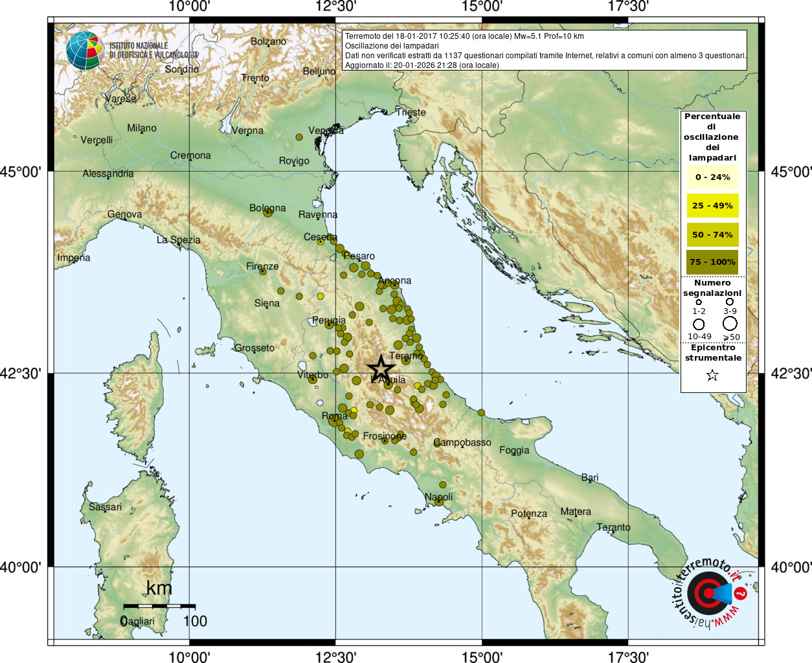This screenshot has height=663, width=812.
Task: Click the Bari city label
Action: tap(590, 478)
